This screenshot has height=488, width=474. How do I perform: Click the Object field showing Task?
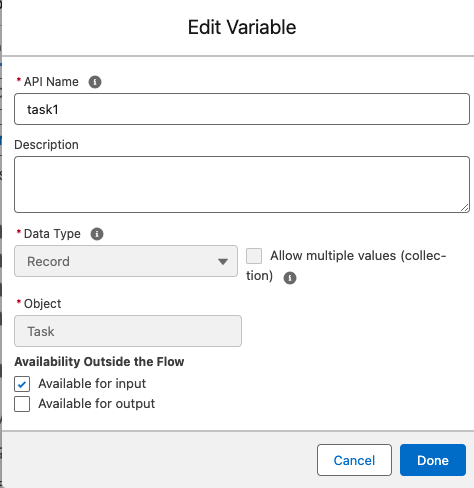128,331
